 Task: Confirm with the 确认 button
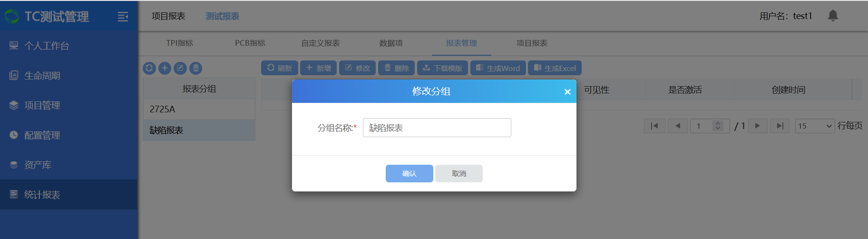point(410,173)
